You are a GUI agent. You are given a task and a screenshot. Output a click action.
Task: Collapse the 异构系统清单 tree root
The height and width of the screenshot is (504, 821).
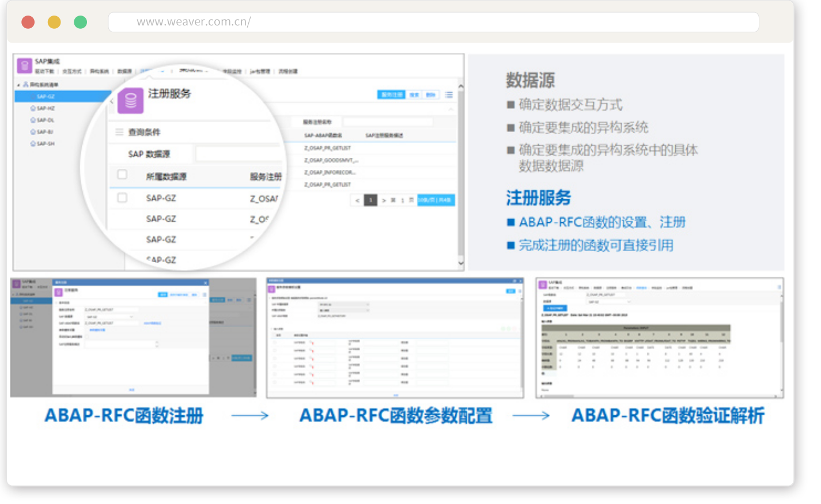[18, 85]
